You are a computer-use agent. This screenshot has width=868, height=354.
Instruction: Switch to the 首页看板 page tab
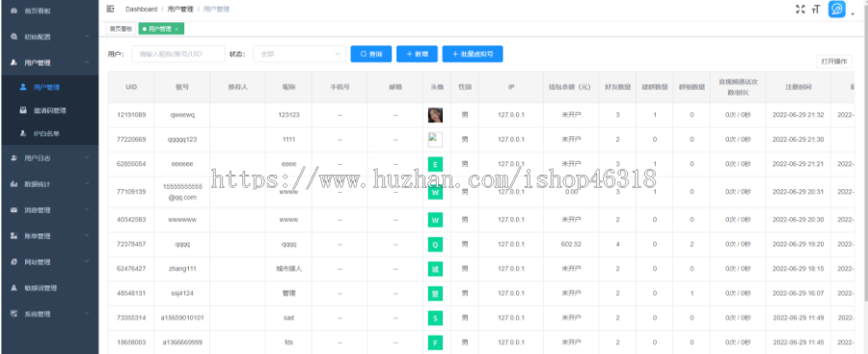[x=121, y=29]
